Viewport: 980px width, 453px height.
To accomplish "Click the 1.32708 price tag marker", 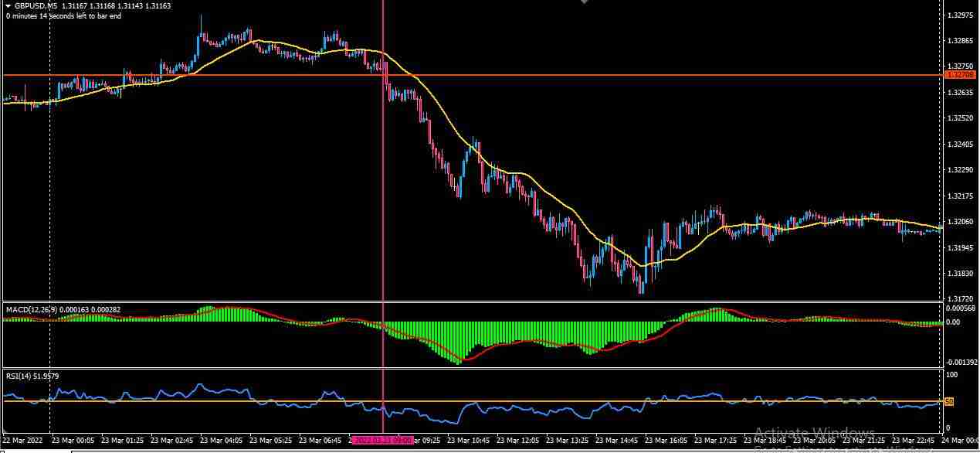I will (961, 74).
